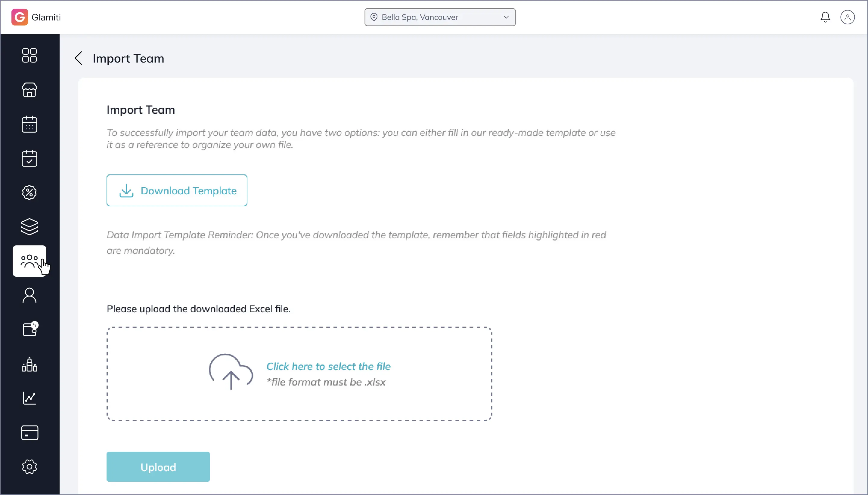Open the notifications bell
The image size is (868, 495).
point(825,17)
